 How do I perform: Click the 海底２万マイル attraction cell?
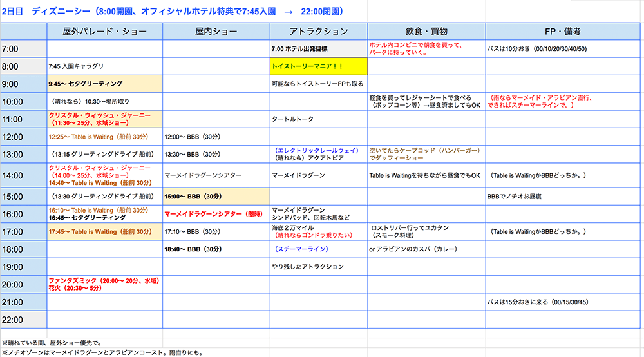point(319,231)
